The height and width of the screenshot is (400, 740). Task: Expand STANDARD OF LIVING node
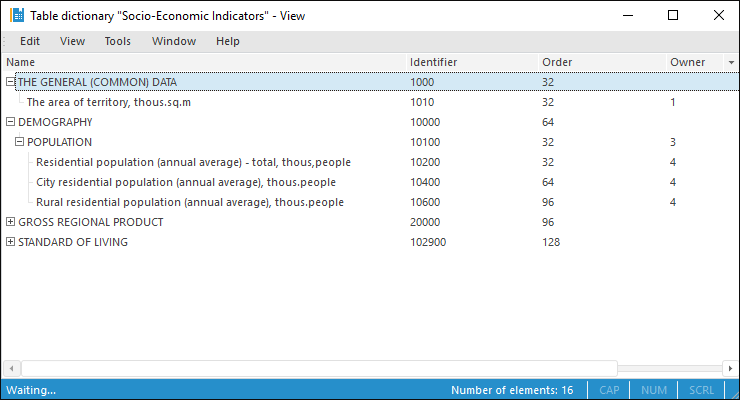pos(10,242)
